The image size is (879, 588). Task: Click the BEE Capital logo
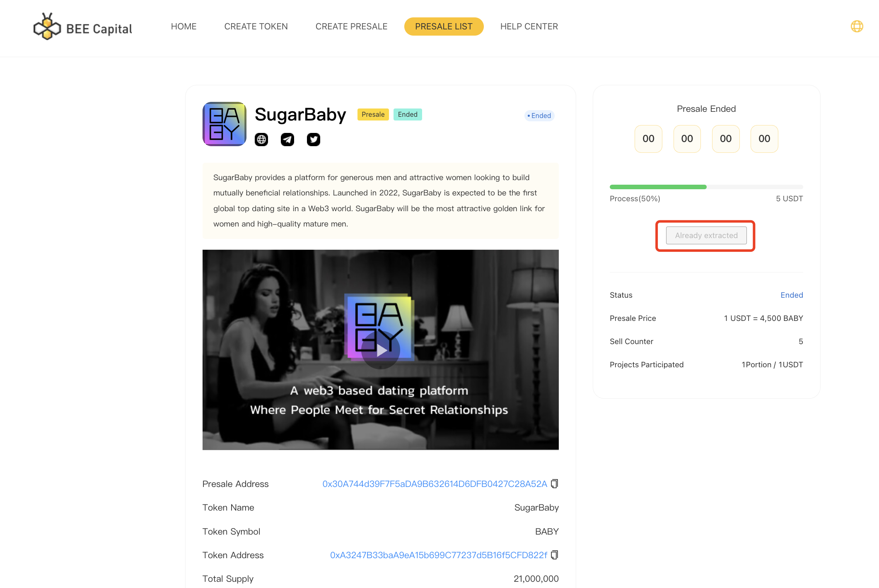[x=82, y=27]
